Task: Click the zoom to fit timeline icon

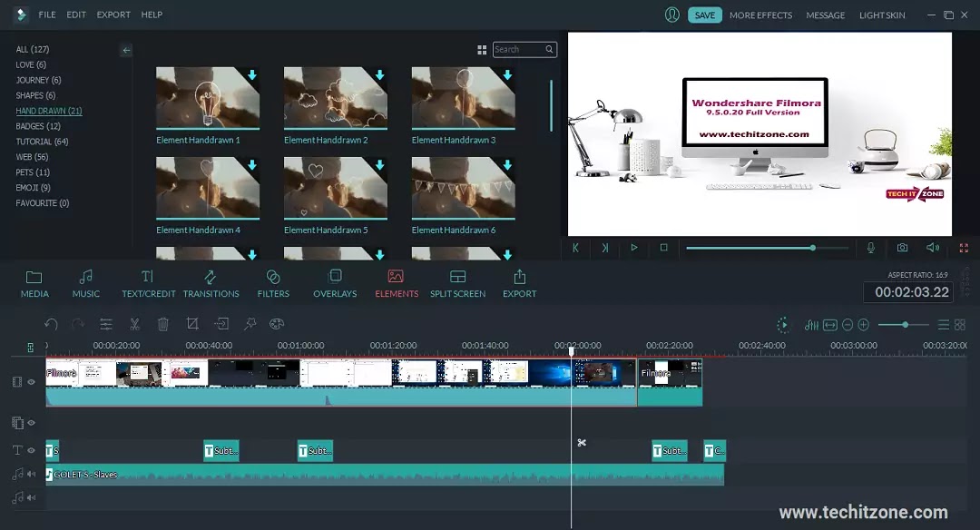Action: coord(830,325)
